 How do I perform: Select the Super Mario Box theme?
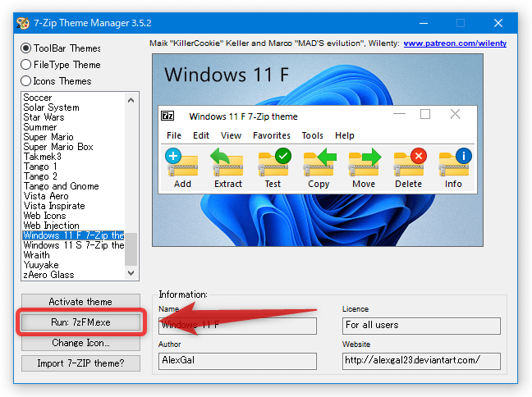pos(73,147)
